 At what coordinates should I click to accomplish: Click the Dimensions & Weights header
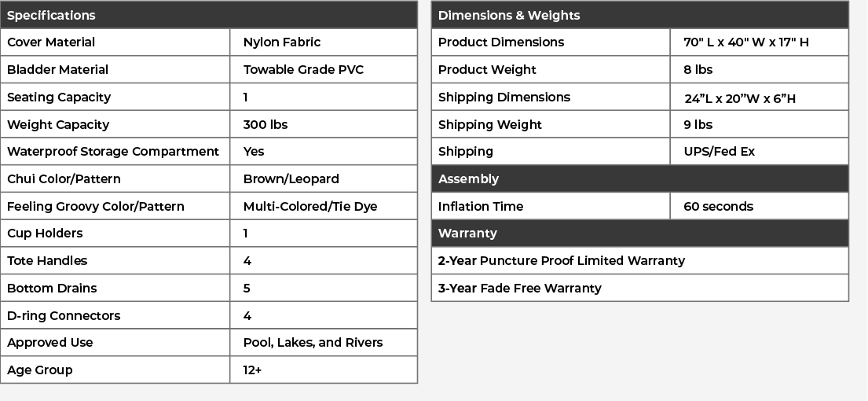coord(509,15)
